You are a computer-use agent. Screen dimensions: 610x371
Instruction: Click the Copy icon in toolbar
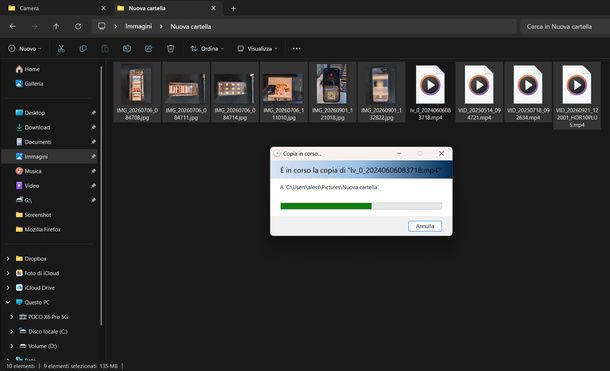click(83, 49)
